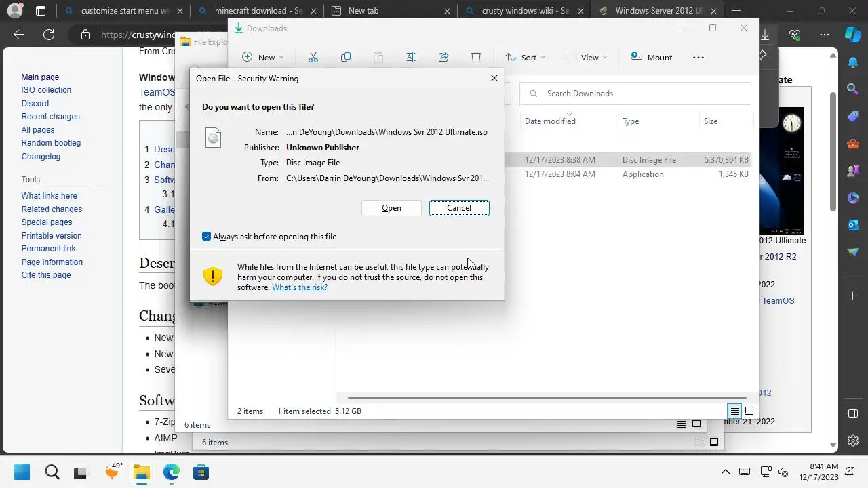Image resolution: width=868 pixels, height=488 pixels.
Task: Switch to minecraft download tab
Action: (x=256, y=11)
